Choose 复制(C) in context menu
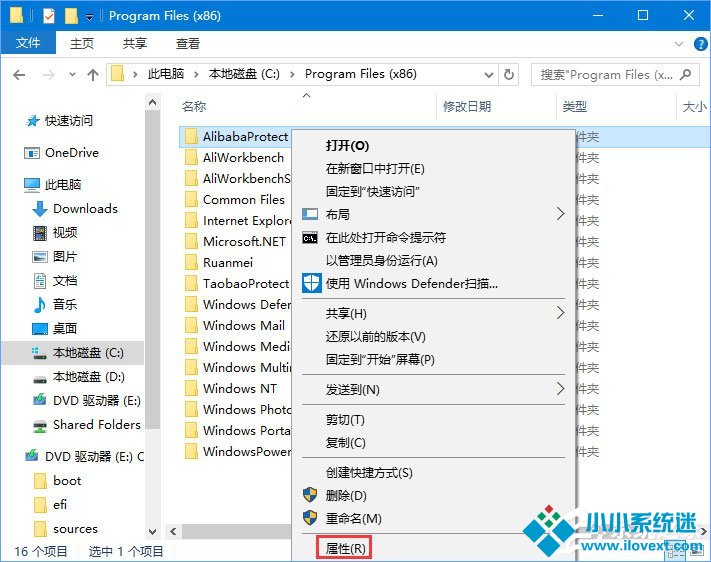 pos(346,442)
